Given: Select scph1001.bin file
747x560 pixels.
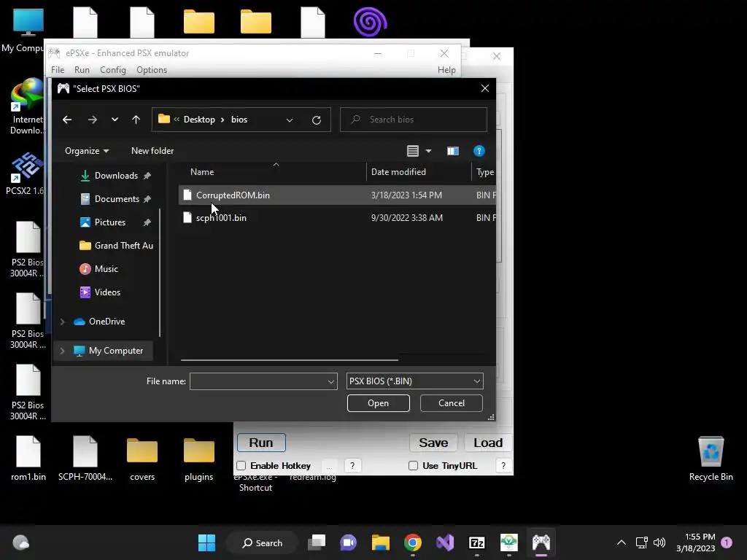Looking at the screenshot, I should coord(337,217).
